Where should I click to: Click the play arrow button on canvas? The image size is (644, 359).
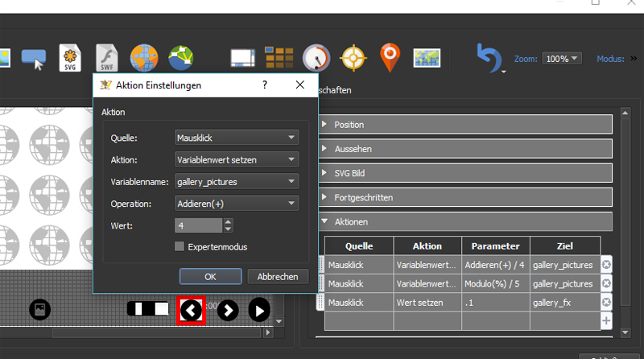point(259,310)
